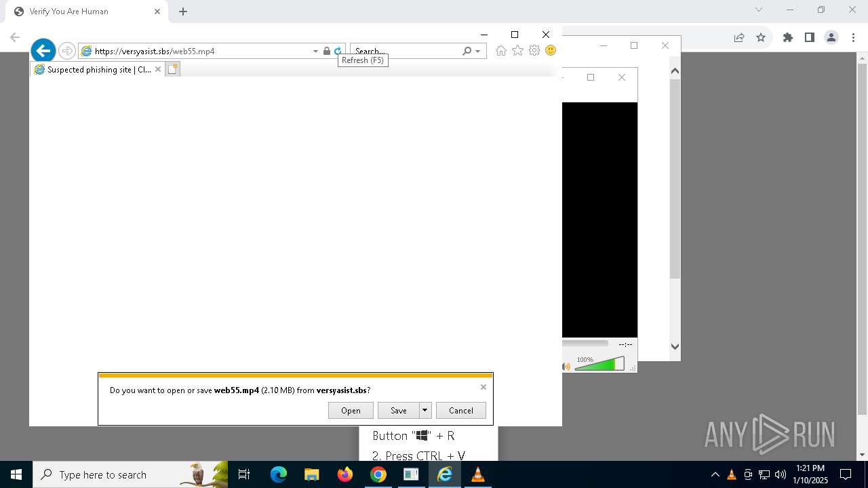Click the media player seek bar
868x488 pixels.
coord(585,344)
